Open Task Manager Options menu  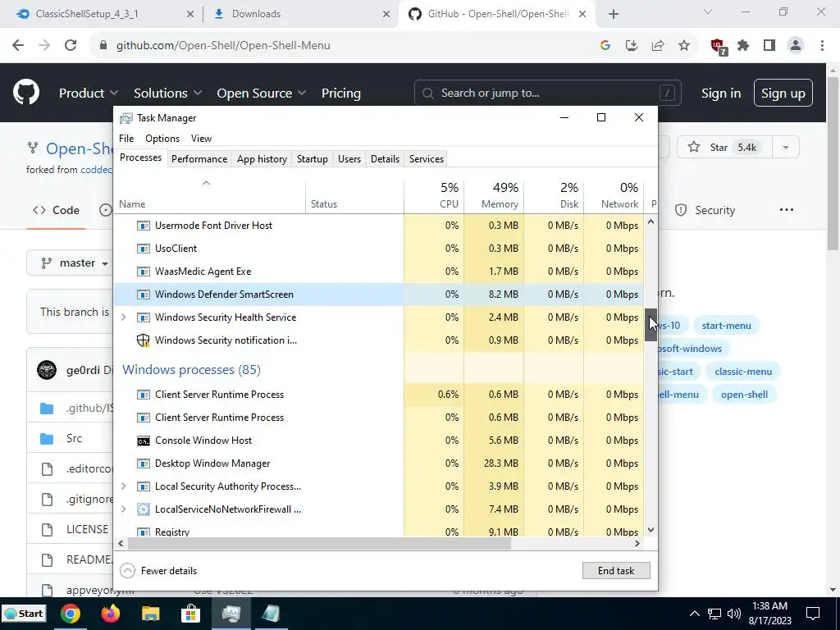click(x=162, y=138)
